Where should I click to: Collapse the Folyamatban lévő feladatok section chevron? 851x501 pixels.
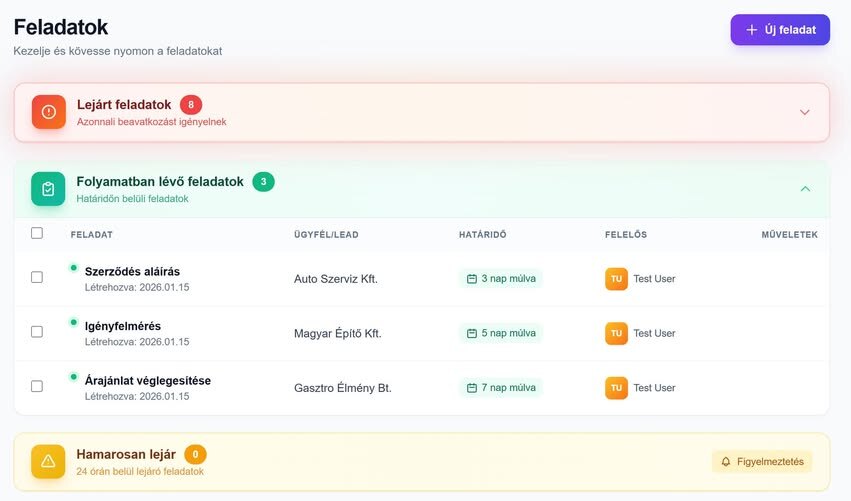tap(805, 189)
